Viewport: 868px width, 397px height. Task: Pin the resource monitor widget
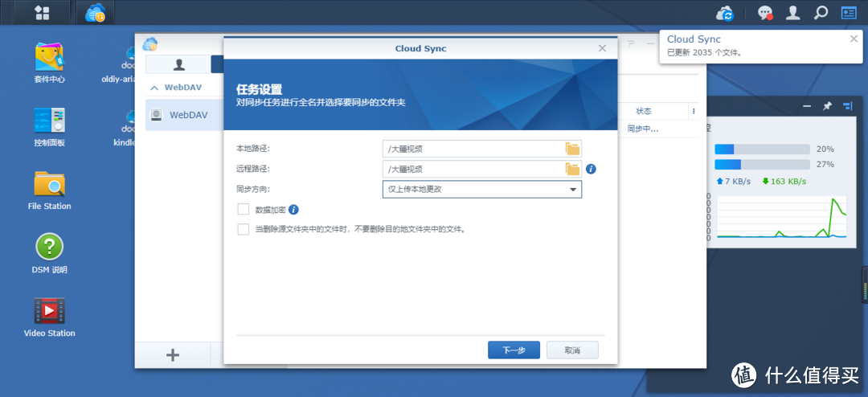coord(827,106)
